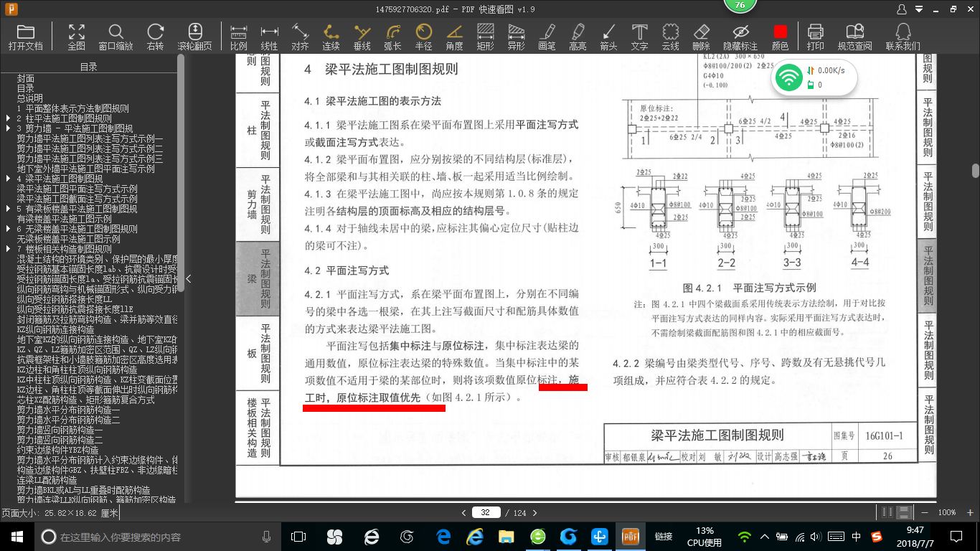This screenshot has width=980, height=551.
Task: Show hidden system tray icons
Action: pos(765,537)
